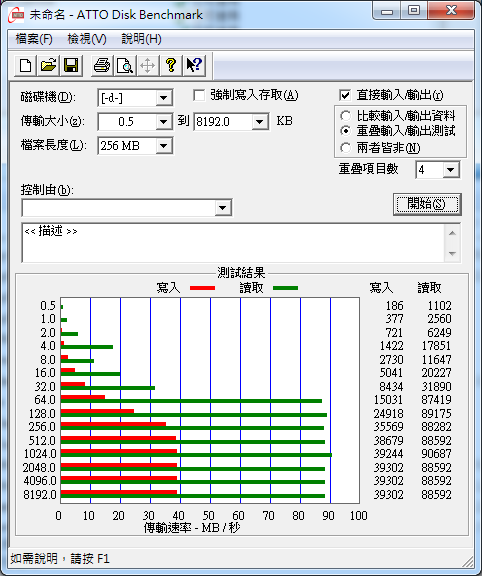Image resolution: width=482 pixels, height=576 pixels.
Task: Expand transfer size end 8192.0 dropdown
Action: click(x=260, y=122)
